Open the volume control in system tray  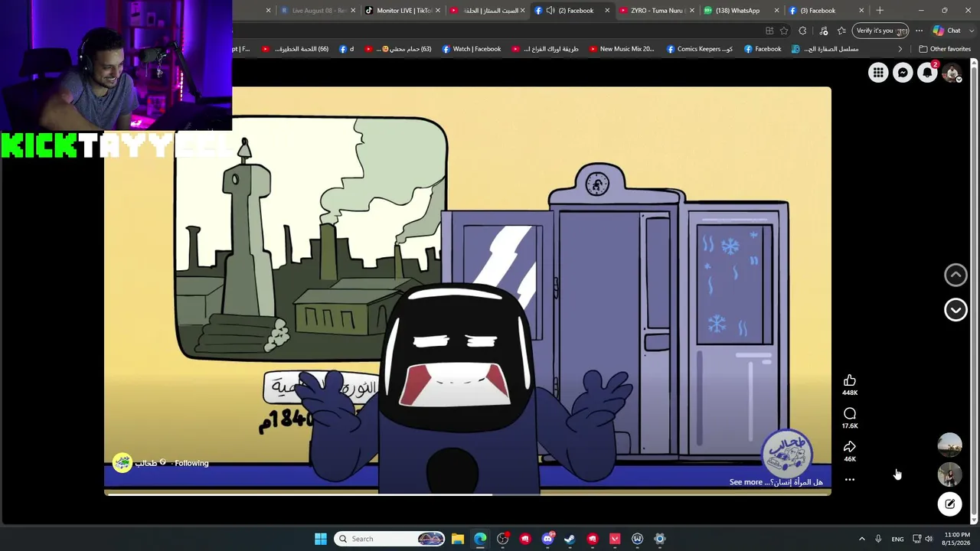point(929,539)
